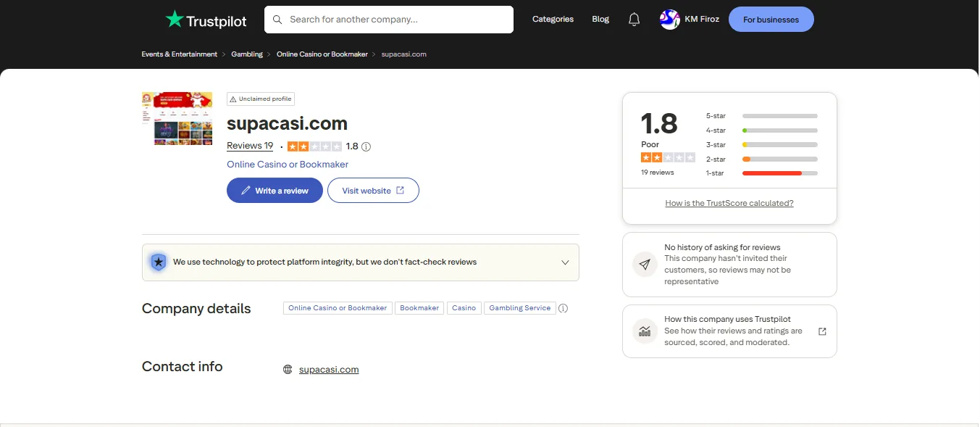Click the Gambling Service tag
The image size is (980, 427).
click(x=520, y=308)
